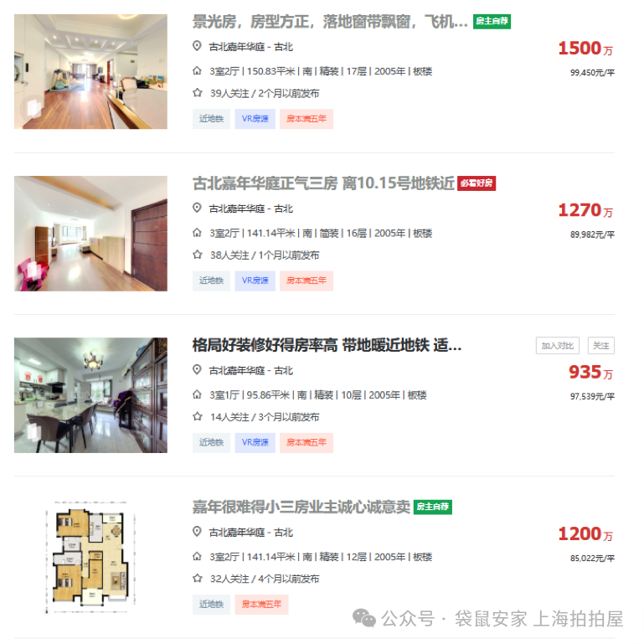Image resolution: width=644 pixels, height=644 pixels.
Task: Open listing titled 格局好装修好得房率高
Action: (x=327, y=345)
